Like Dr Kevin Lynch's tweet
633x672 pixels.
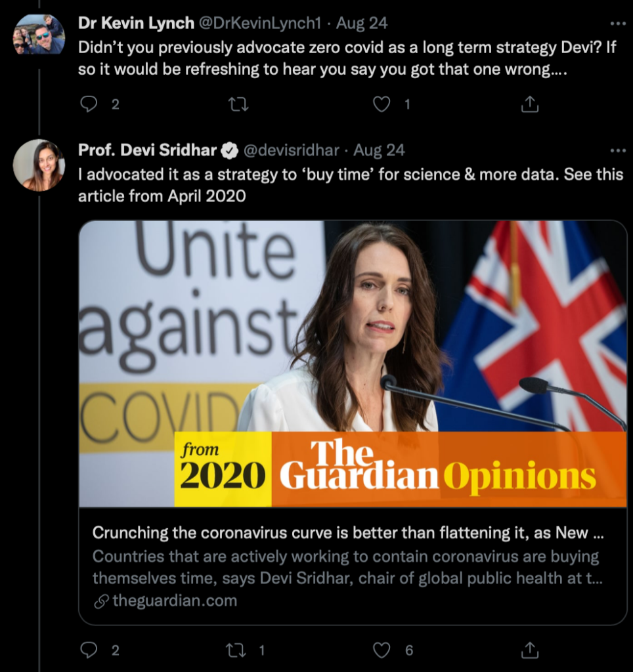(382, 104)
